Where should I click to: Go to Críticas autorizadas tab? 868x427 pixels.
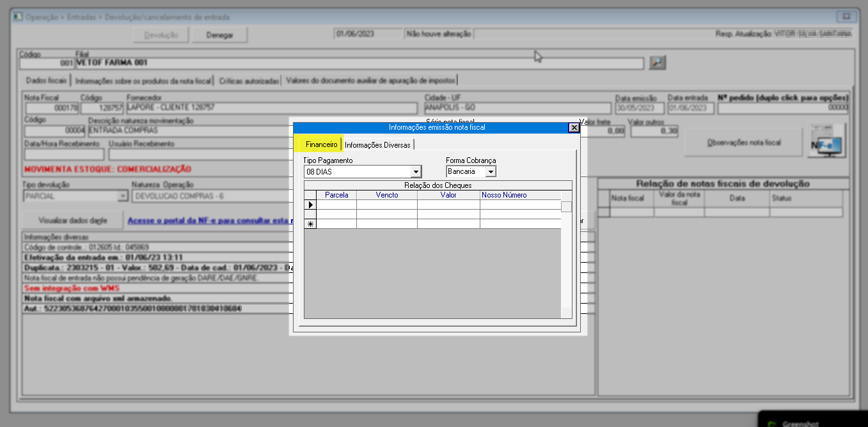pyautogui.click(x=249, y=81)
